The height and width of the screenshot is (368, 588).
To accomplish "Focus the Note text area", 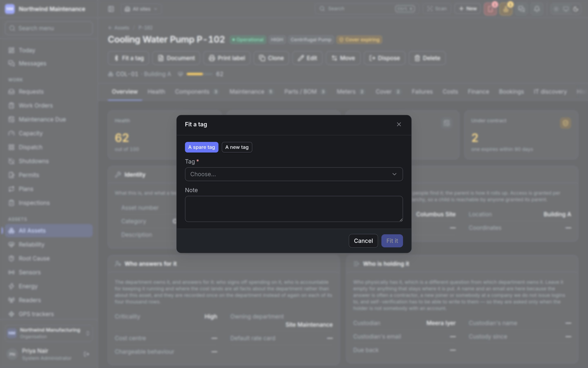I will (294, 209).
